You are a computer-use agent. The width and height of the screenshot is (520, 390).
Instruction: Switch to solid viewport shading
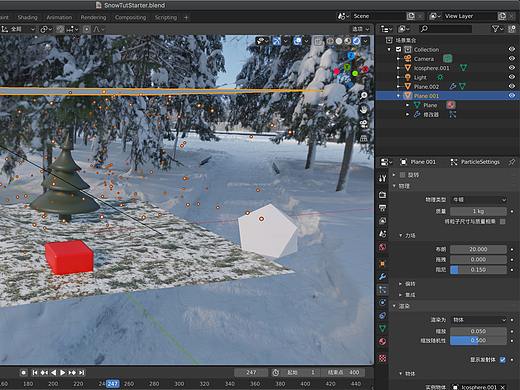339,41
